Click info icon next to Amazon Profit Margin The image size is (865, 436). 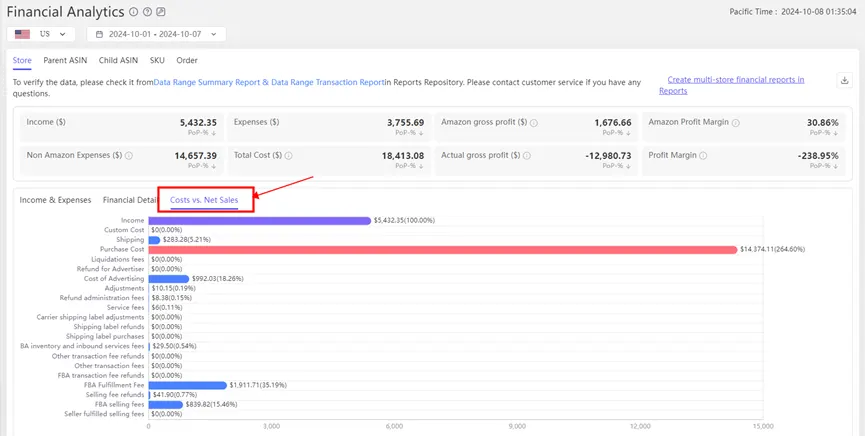click(x=736, y=123)
